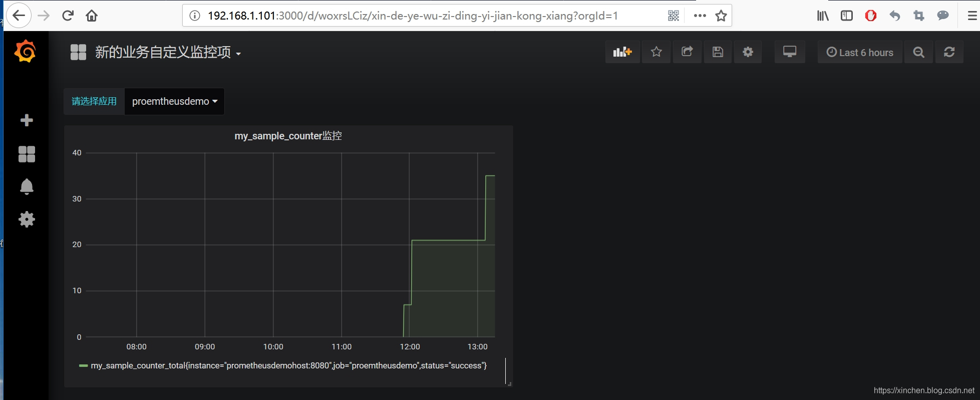The height and width of the screenshot is (400, 980).
Task: Open the Configuration gear in sidebar
Action: [x=27, y=219]
